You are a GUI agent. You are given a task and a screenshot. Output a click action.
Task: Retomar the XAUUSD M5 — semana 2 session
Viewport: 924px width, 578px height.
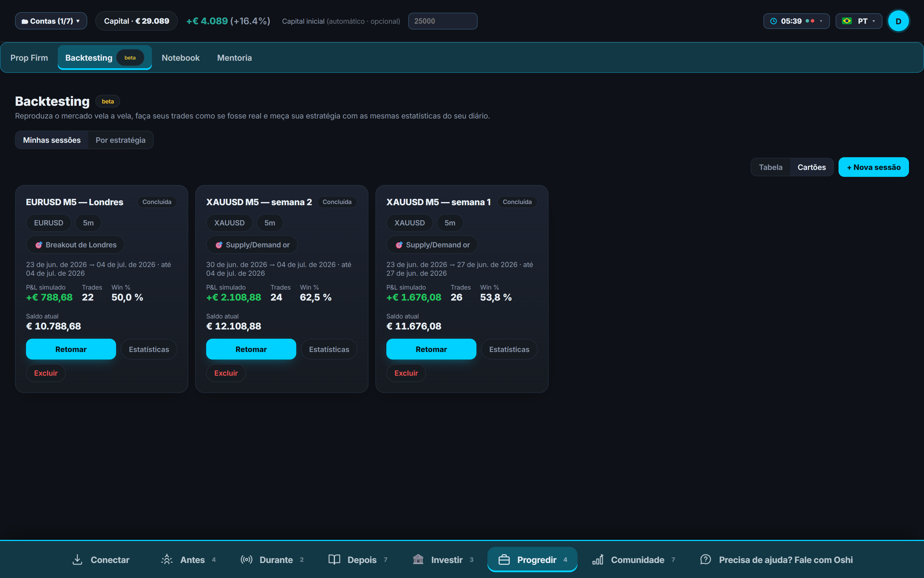tap(251, 349)
